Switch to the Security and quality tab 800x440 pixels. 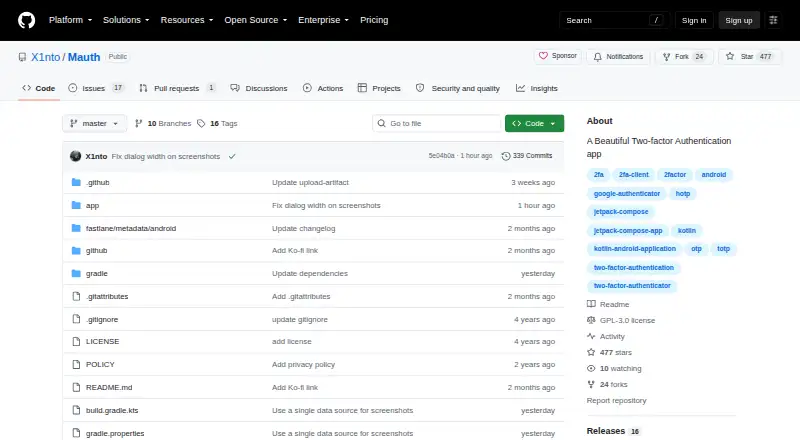pyautogui.click(x=458, y=88)
